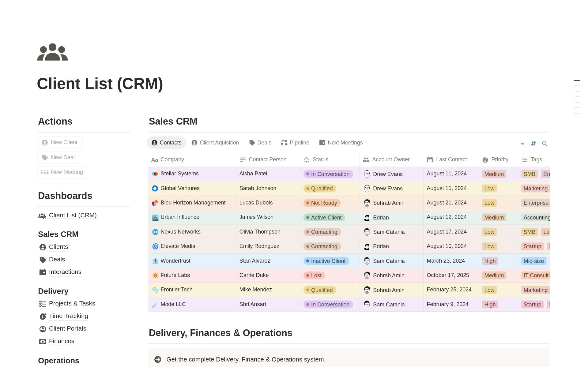This screenshot has width=588, height=367.
Task: Click the Interactions calendar icon in sidebar
Action: (43, 272)
